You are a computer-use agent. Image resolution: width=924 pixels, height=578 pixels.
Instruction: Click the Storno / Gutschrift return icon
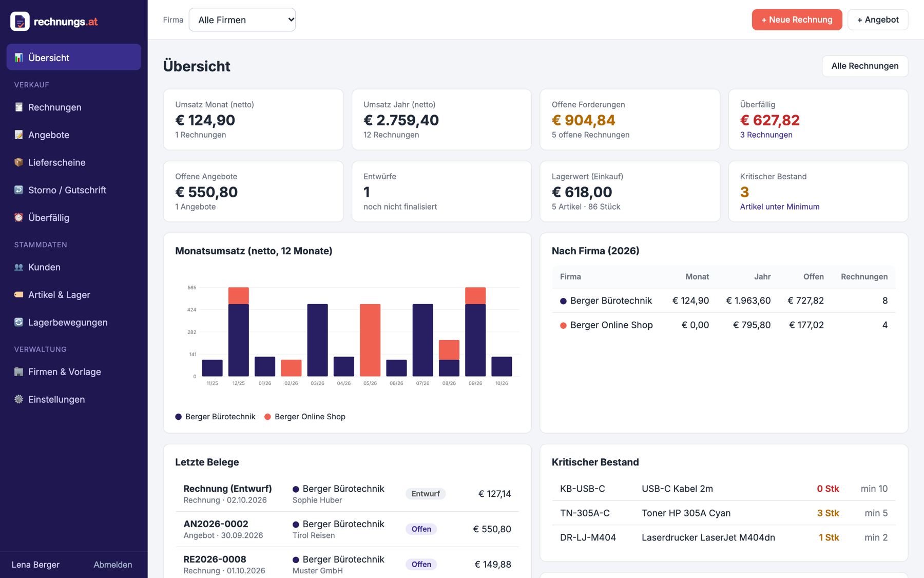18,190
